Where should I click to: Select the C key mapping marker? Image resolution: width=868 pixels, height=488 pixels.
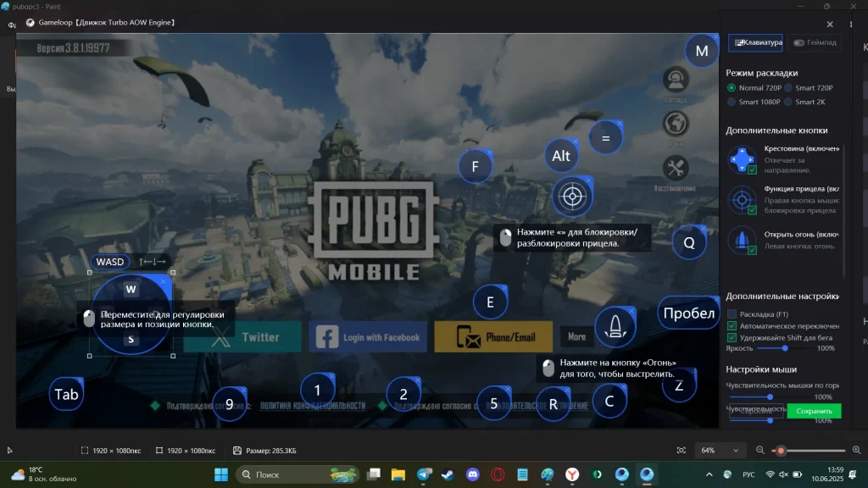609,401
